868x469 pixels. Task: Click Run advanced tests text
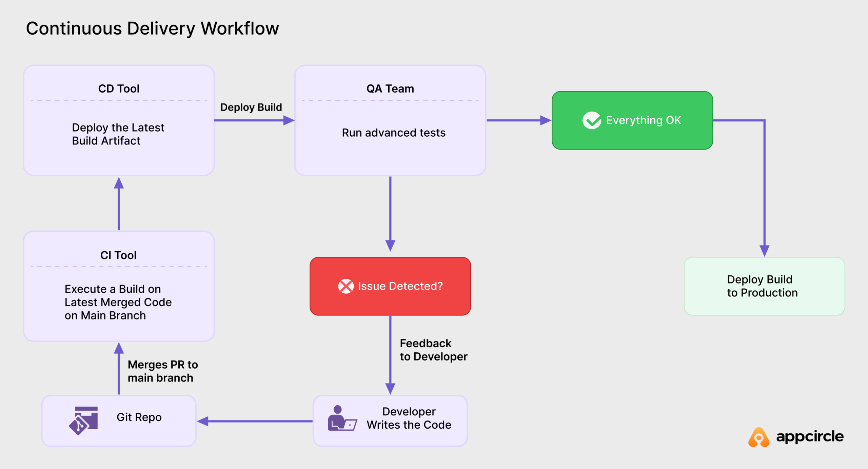[394, 133]
